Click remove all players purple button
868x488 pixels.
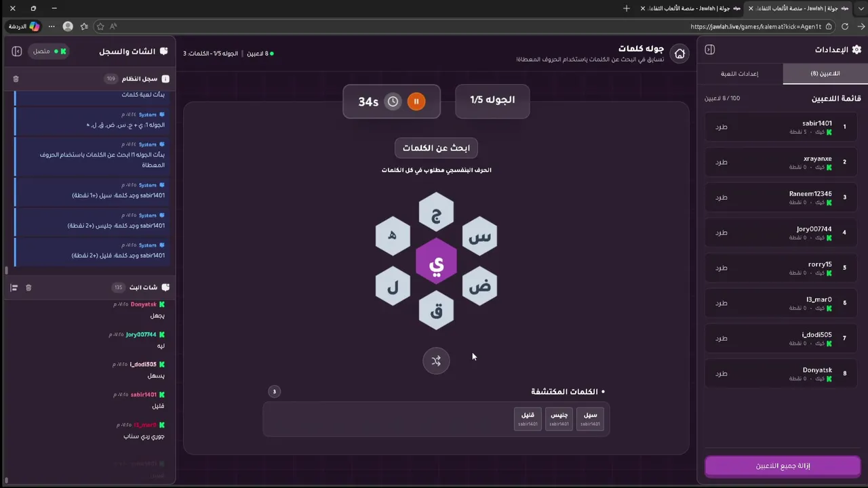783,466
